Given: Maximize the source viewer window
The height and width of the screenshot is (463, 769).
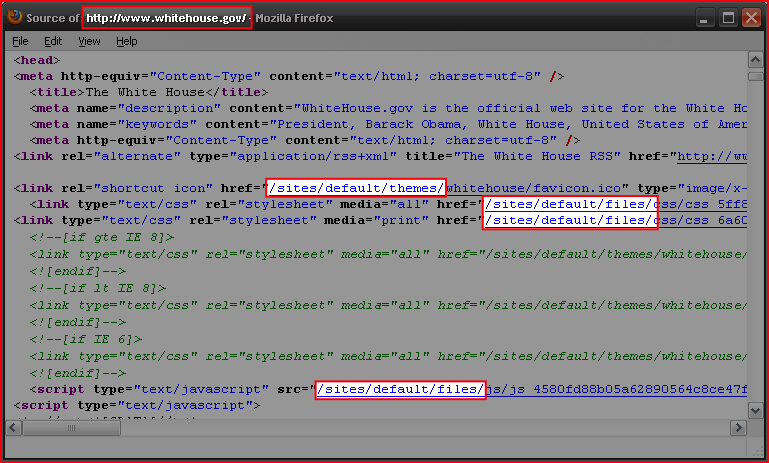Looking at the screenshot, I should [x=728, y=18].
